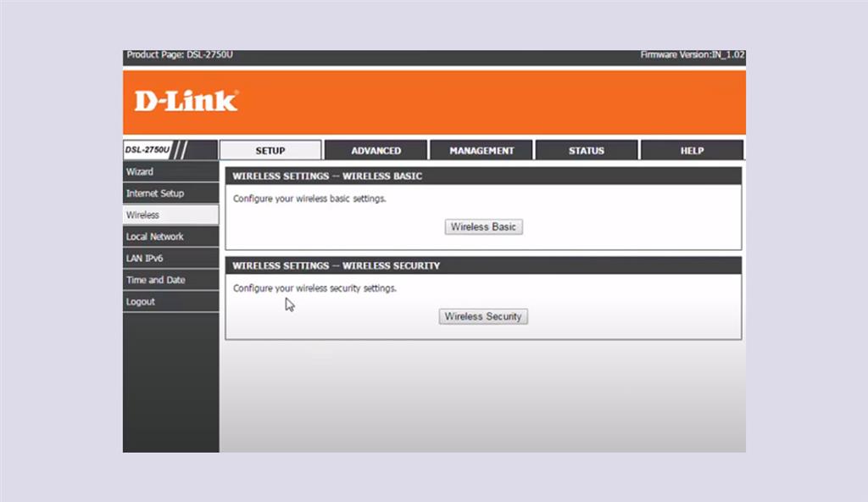The height and width of the screenshot is (502, 868).
Task: Click the 'Configure your wireless security settings.' text
Action: [x=314, y=288]
